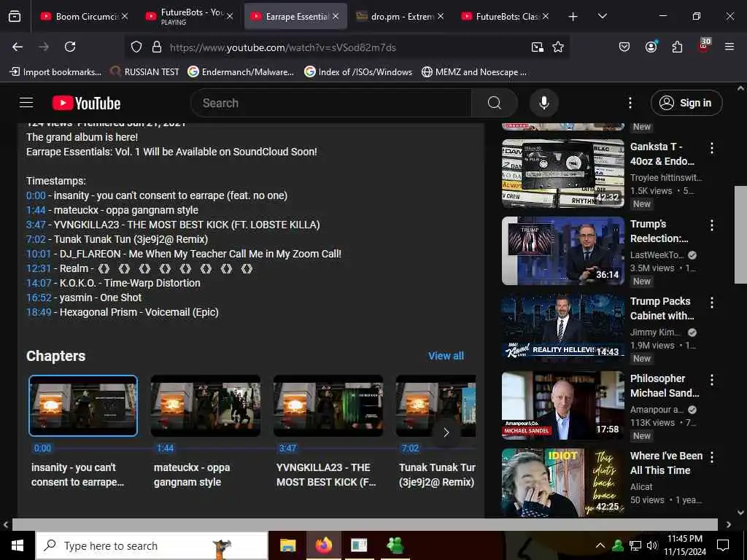
Task: Open YouTube guide hamburger menu
Action: click(26, 103)
